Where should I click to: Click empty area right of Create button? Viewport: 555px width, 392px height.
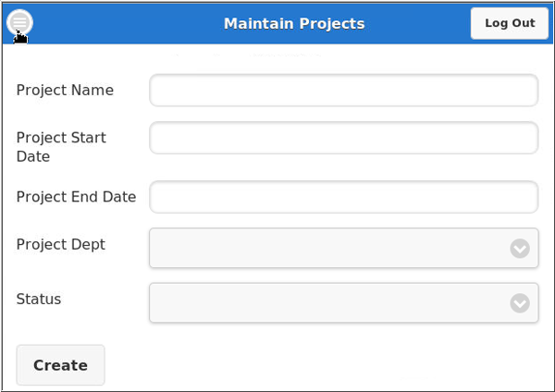324,365
